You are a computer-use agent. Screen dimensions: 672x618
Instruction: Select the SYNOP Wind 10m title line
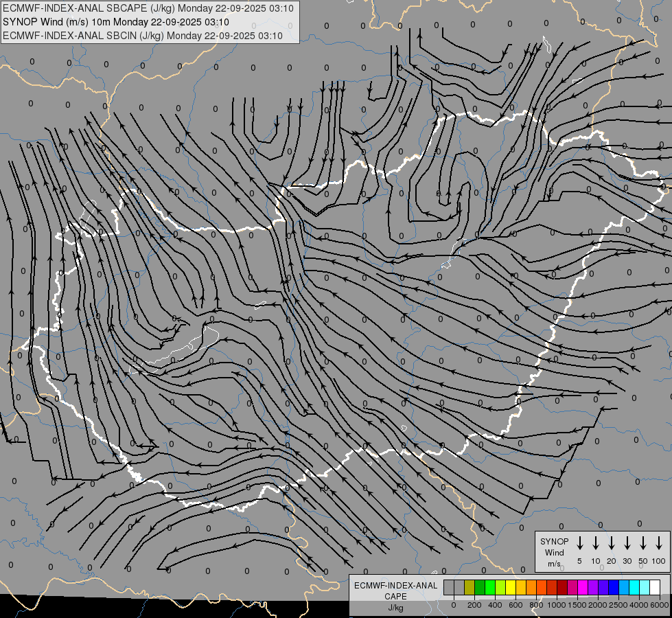[116, 22]
